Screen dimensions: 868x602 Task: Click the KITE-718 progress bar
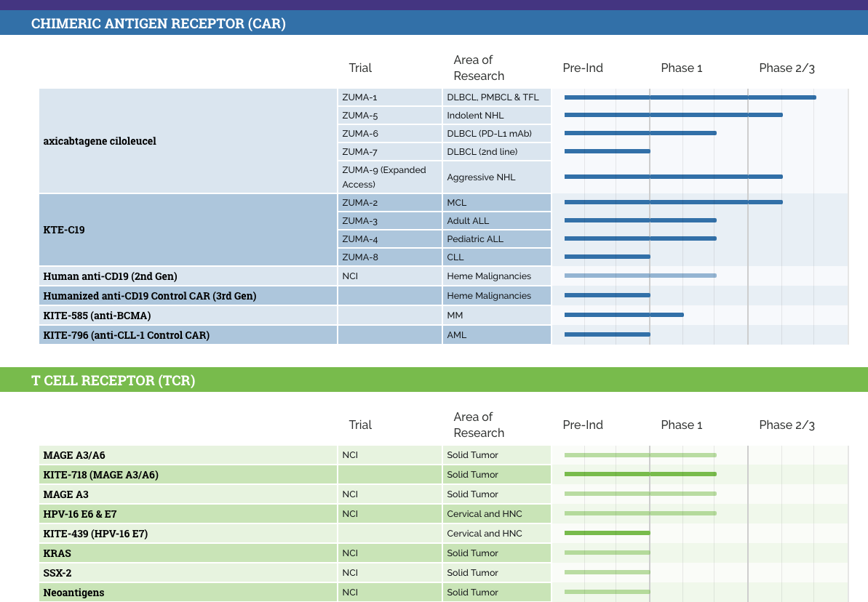[640, 474]
